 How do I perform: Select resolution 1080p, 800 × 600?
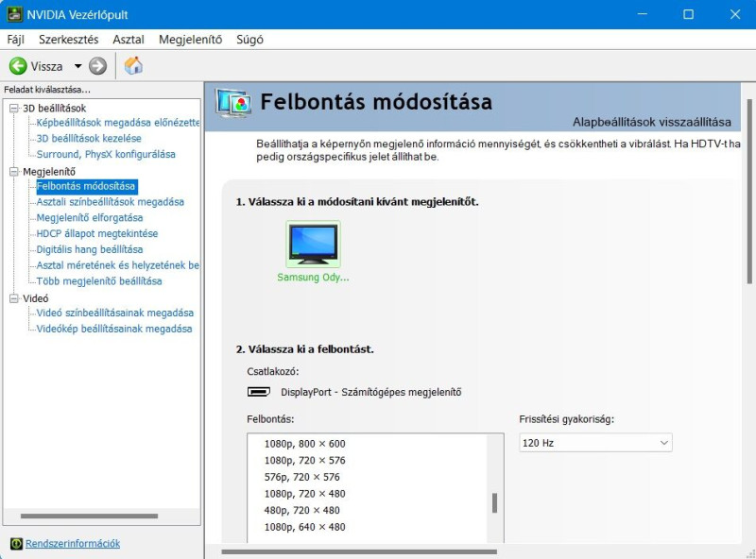pyautogui.click(x=304, y=444)
